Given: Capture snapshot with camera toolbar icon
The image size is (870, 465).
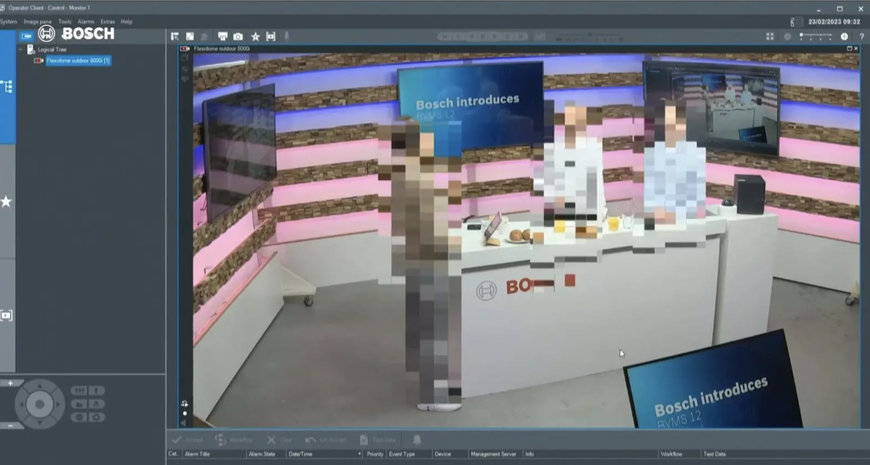Looking at the screenshot, I should pos(238,36).
